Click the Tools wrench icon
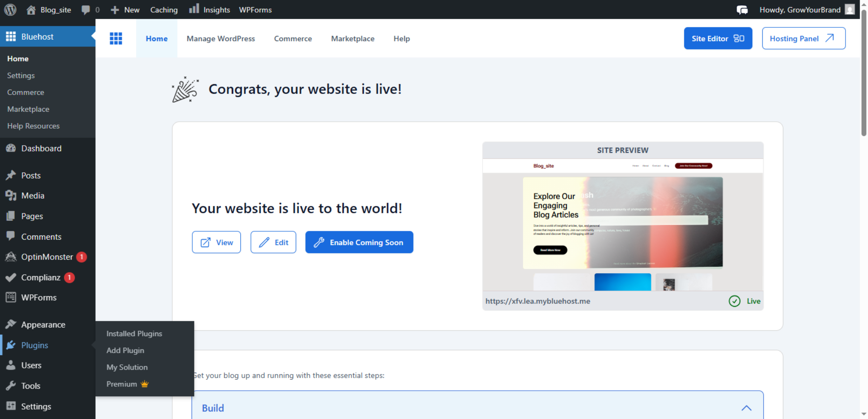The height and width of the screenshot is (419, 868). [11, 385]
